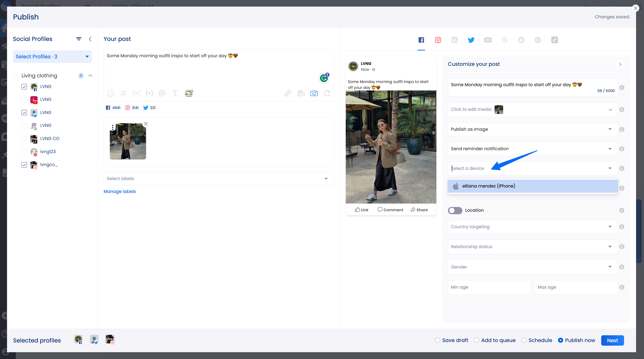Show info for Publish as Image

tap(622, 129)
